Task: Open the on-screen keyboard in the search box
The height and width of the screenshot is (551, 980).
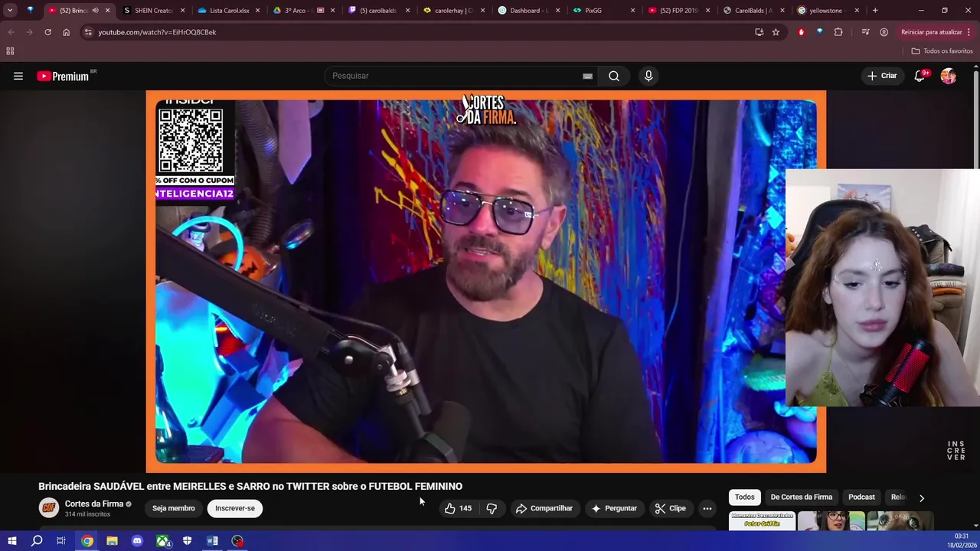Action: [x=587, y=76]
